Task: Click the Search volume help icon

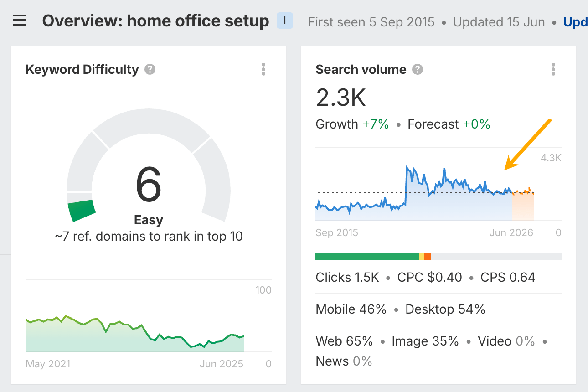Action: [x=417, y=69]
